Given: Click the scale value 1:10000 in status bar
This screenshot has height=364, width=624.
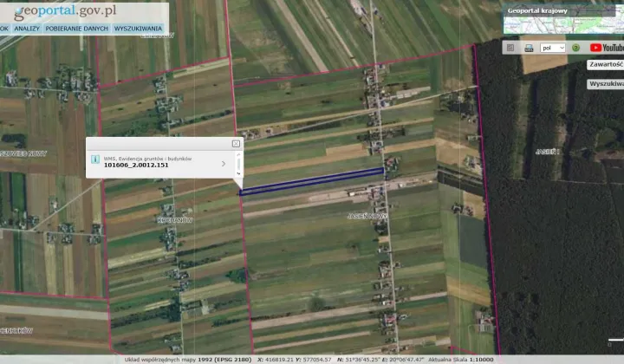Looking at the screenshot, I should pyautogui.click(x=482, y=360).
